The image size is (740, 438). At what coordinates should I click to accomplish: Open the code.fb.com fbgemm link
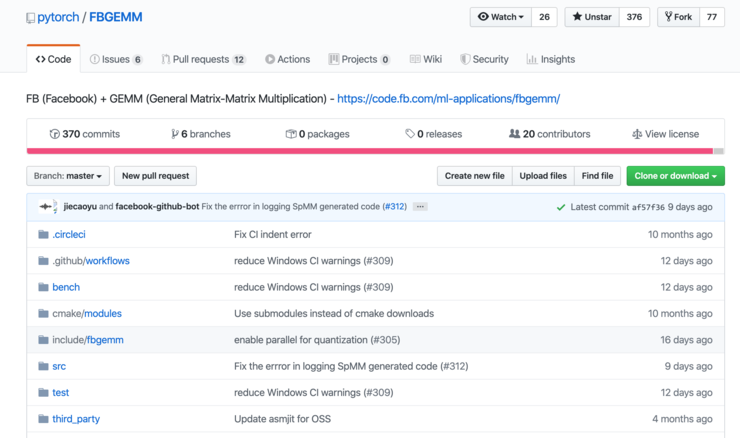point(448,99)
